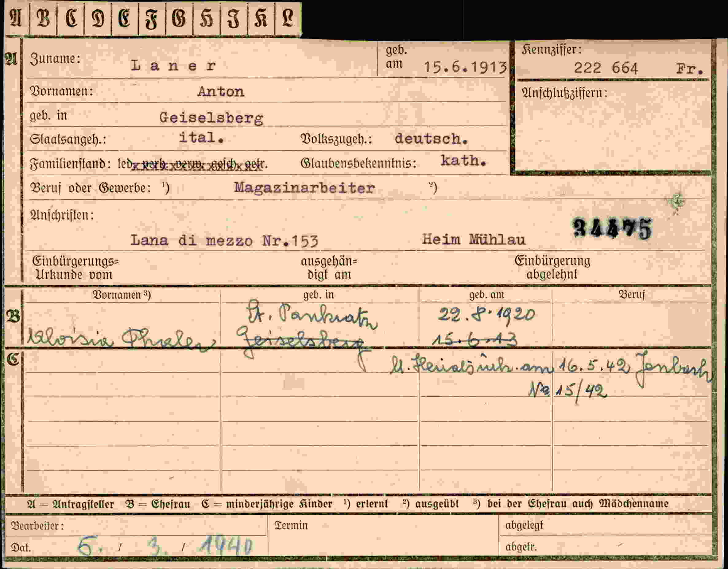This screenshot has height=569, width=728.
Task: Click the text 'Heim Mühlau'
Action: coord(474,240)
